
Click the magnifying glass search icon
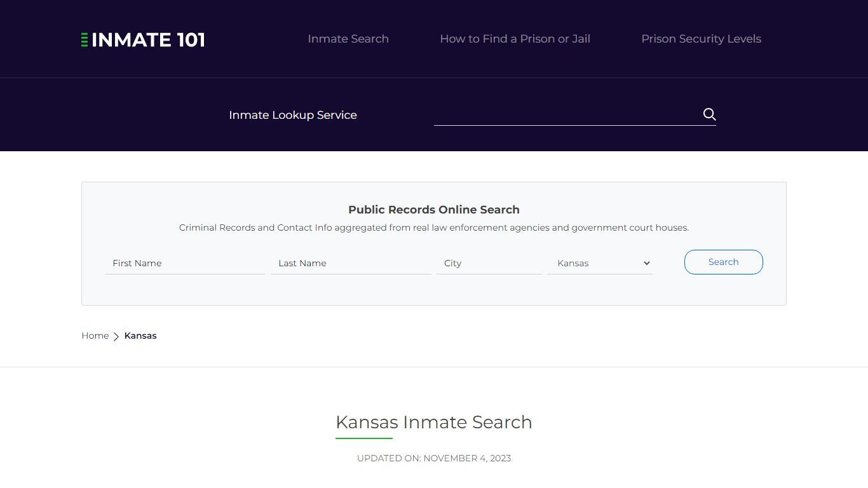coord(709,114)
